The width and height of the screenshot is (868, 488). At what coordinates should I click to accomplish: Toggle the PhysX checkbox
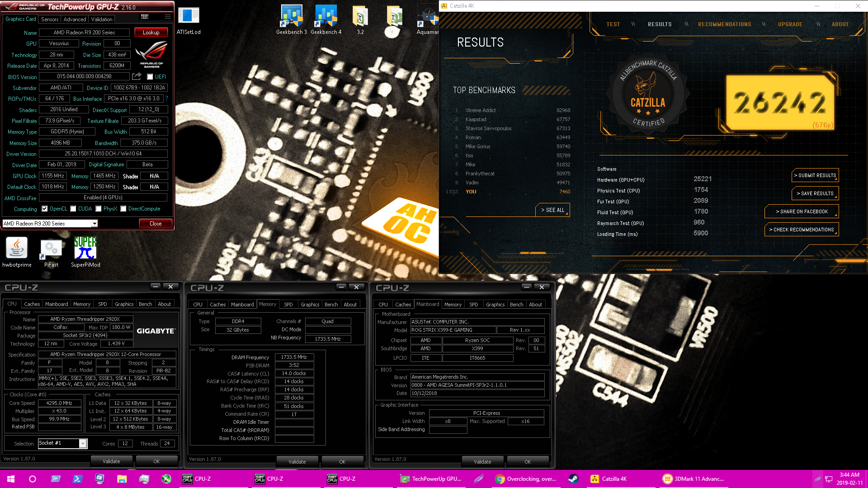[98, 209]
